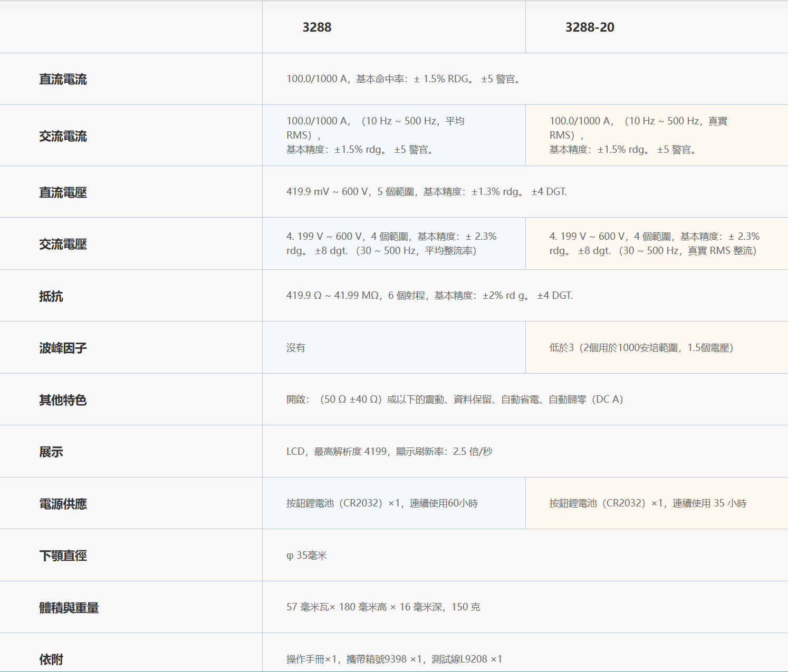This screenshot has height=672, width=788.
Task: Select the '419.9 Ω ~ 41.99 MΩ' resistance spec
Action: pos(430,296)
